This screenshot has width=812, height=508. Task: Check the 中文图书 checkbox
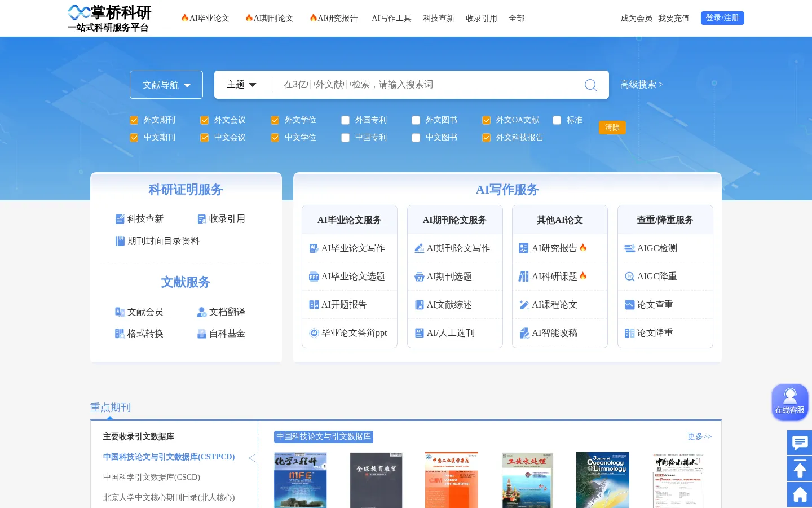pos(416,138)
